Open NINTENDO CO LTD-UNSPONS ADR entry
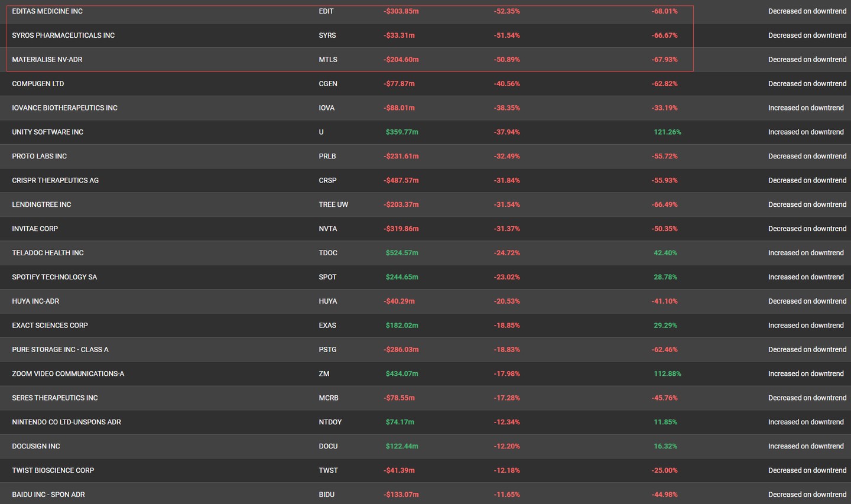The image size is (851, 504). (67, 422)
